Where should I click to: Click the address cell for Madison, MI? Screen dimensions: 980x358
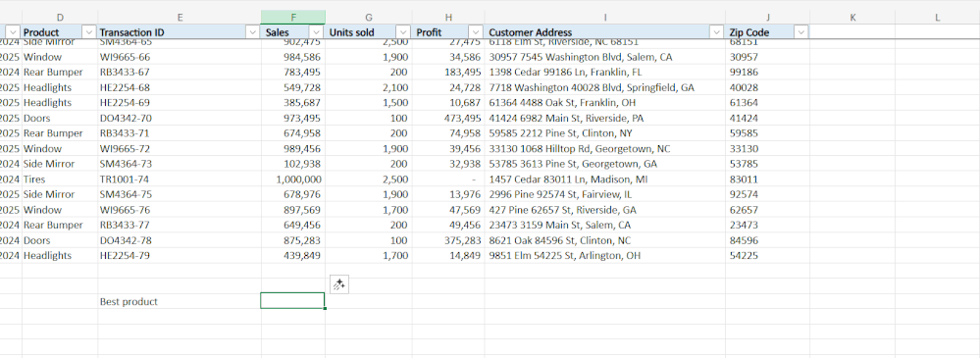604,179
